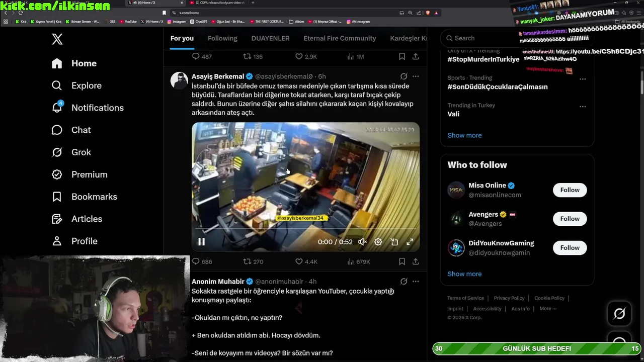The image size is (644, 362).
Task: Open Bookmarks in the sidebar
Action: [x=85, y=197]
